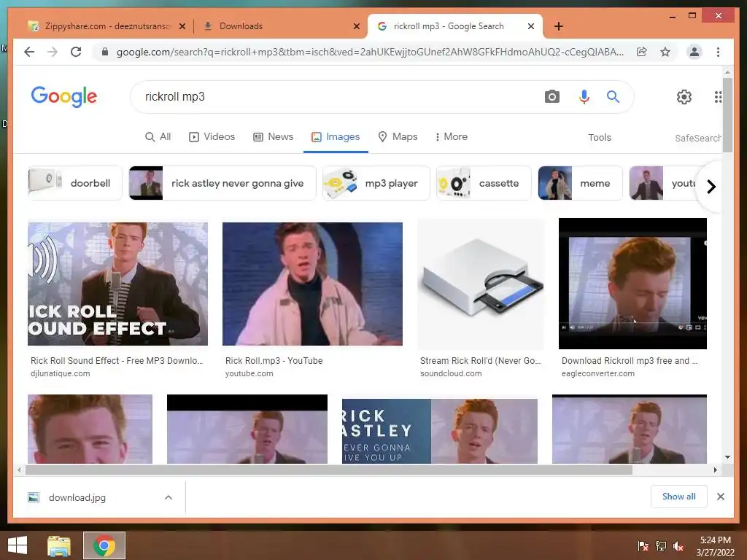The image size is (747, 560).
Task: Open a new tab with plus button
Action: click(559, 26)
